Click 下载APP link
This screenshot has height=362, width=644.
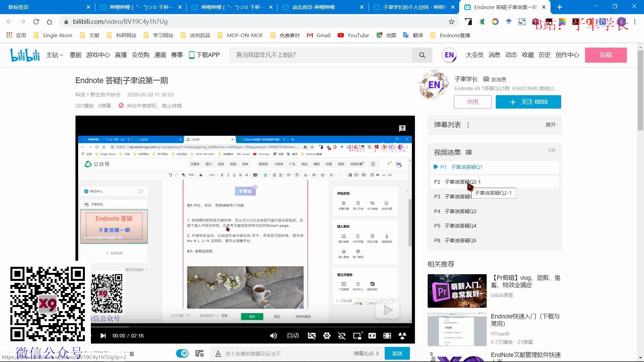204,55
